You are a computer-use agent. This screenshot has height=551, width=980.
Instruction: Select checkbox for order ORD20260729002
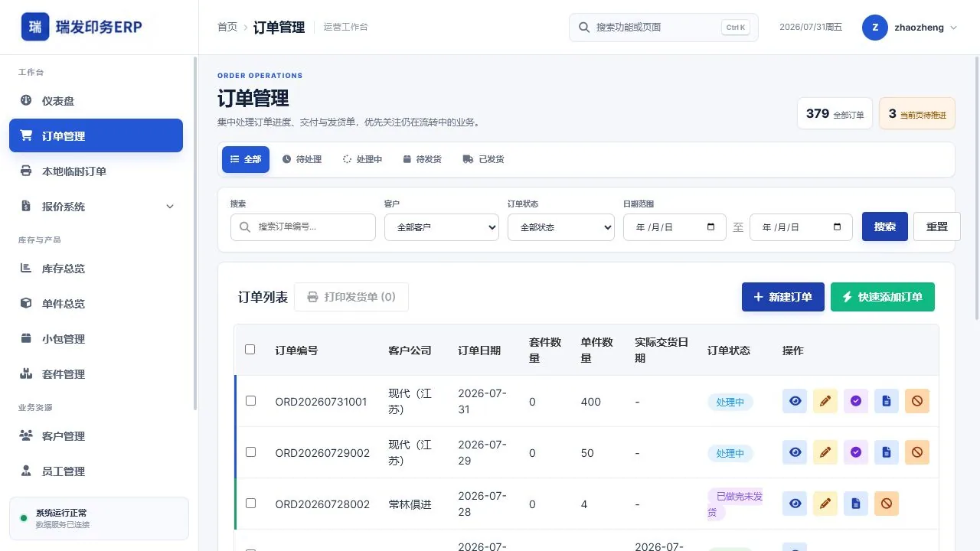coord(250,452)
